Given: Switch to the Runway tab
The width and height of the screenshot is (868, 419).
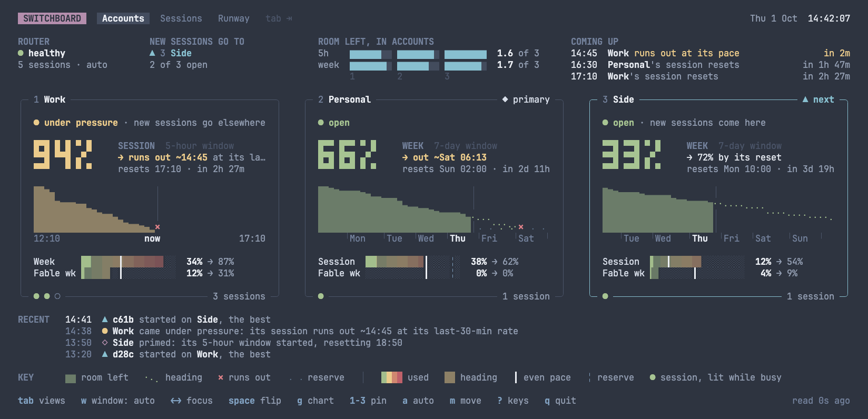Looking at the screenshot, I should pyautogui.click(x=234, y=18).
